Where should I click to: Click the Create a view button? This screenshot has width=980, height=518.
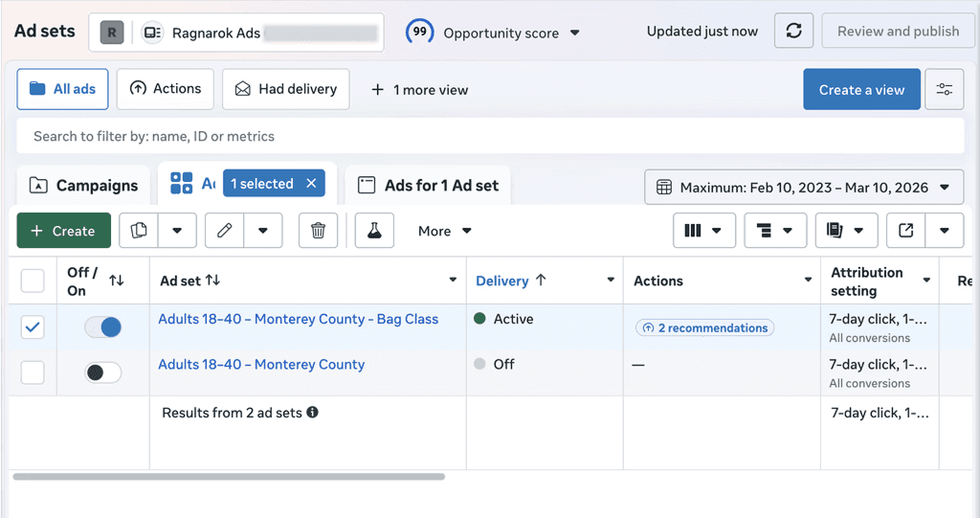pos(861,89)
